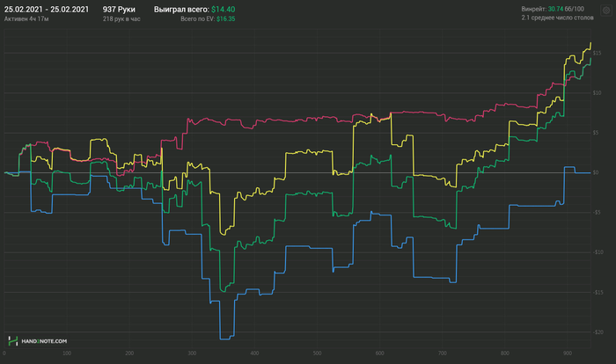The height and width of the screenshot is (364, 616).
Task: Click the 200 hands x-axis label
Action: coord(129,353)
